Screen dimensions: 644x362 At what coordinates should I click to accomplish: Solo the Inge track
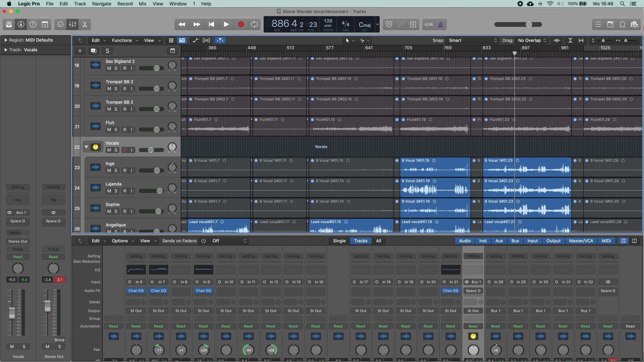point(116,171)
